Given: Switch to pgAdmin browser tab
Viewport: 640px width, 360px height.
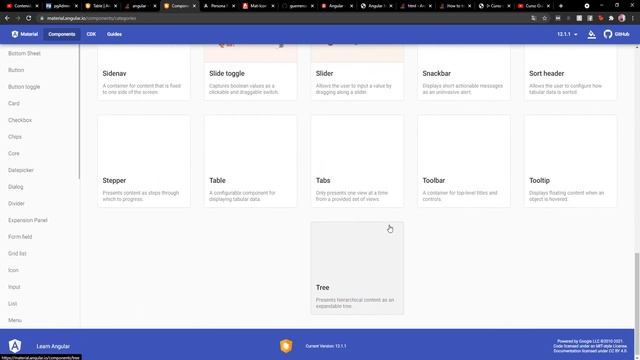Looking at the screenshot, I should [61, 6].
